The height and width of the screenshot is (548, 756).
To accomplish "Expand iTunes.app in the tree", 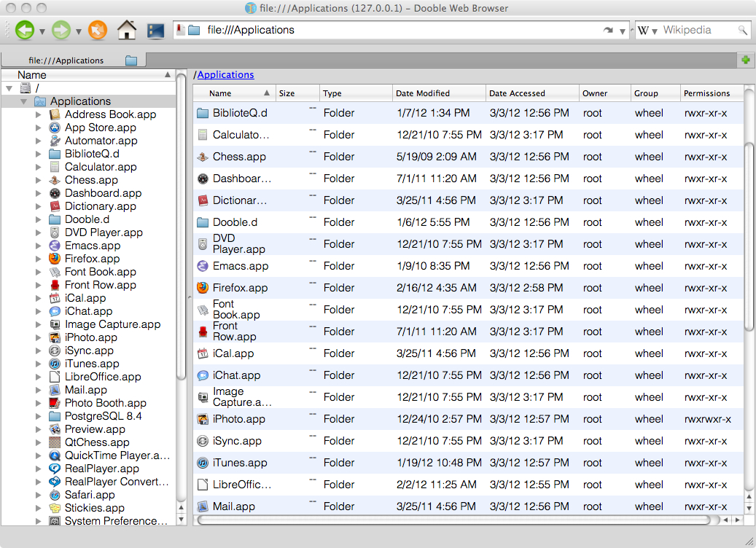I will 38,364.
